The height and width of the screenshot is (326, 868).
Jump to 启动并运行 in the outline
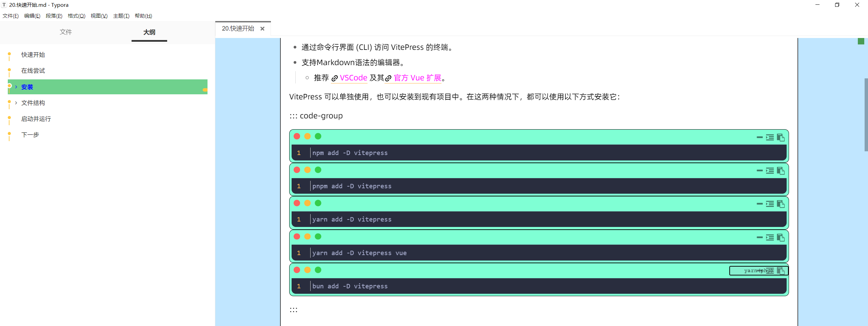(x=36, y=119)
